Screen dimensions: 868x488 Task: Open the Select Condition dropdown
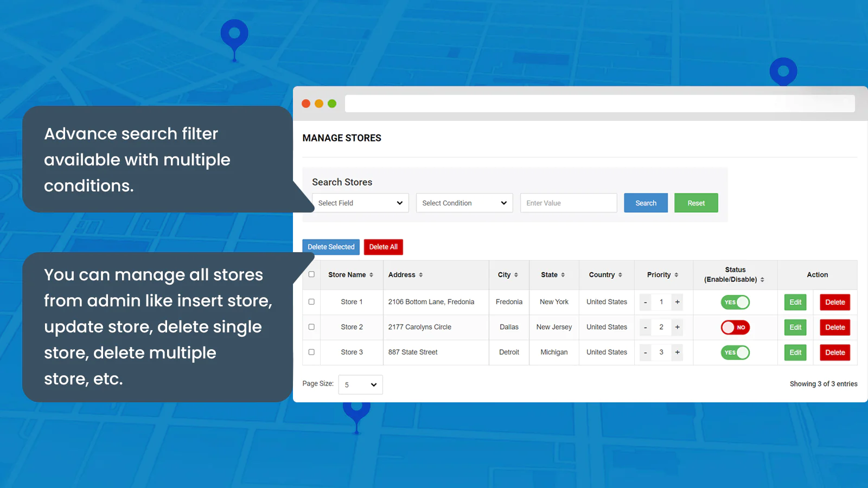(x=464, y=203)
